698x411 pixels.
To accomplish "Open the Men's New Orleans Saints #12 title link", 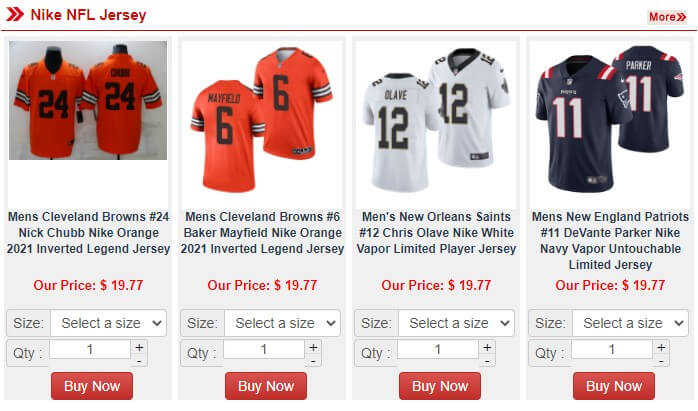I will [436, 233].
